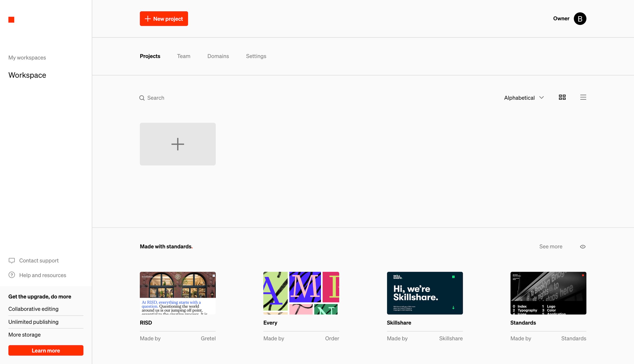The image size is (634, 364).
Task: Click My workspaces label
Action: click(27, 58)
